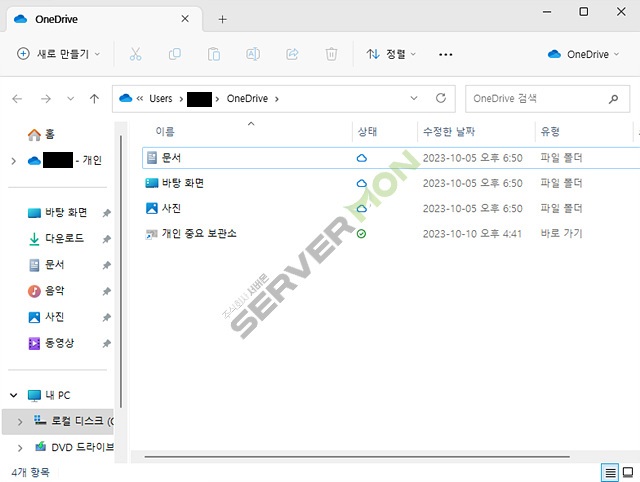The height and width of the screenshot is (482, 640).
Task: Go up one folder level
Action: 94,98
